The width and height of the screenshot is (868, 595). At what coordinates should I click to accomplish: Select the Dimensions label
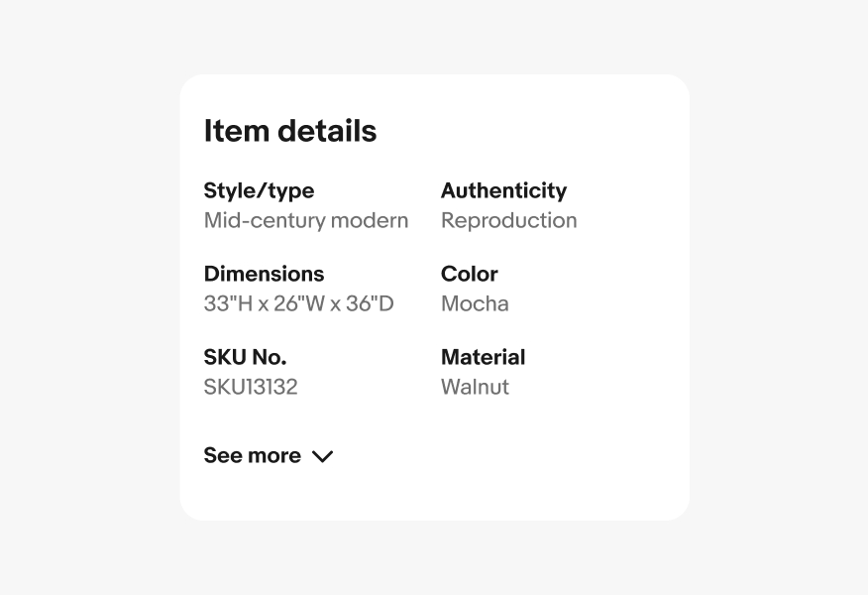264,274
